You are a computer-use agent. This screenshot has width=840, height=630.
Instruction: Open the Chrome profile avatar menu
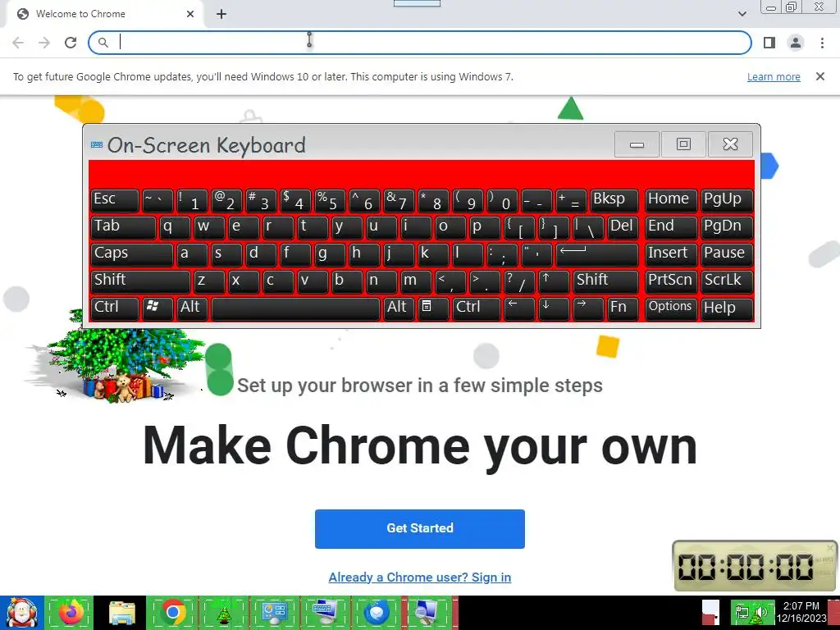click(796, 43)
